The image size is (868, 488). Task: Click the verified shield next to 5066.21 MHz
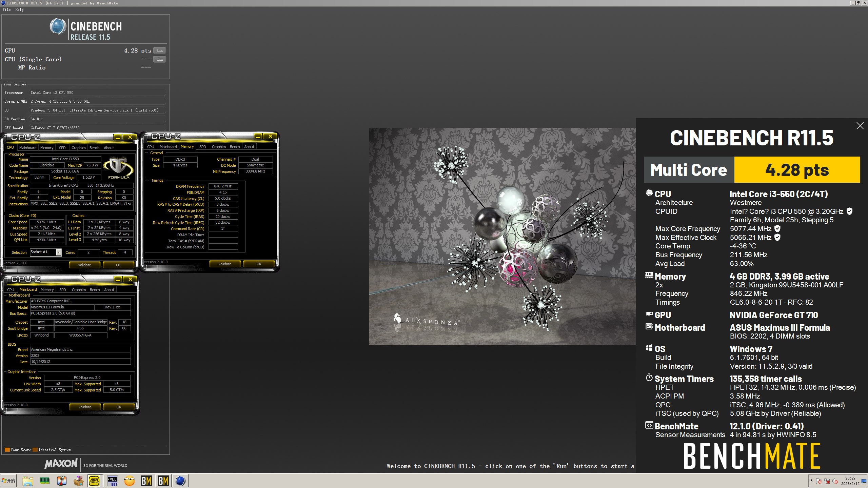pos(777,237)
